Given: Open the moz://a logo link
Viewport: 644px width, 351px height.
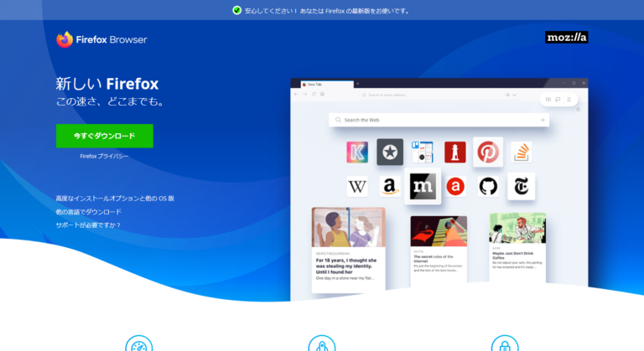Looking at the screenshot, I should point(566,38).
